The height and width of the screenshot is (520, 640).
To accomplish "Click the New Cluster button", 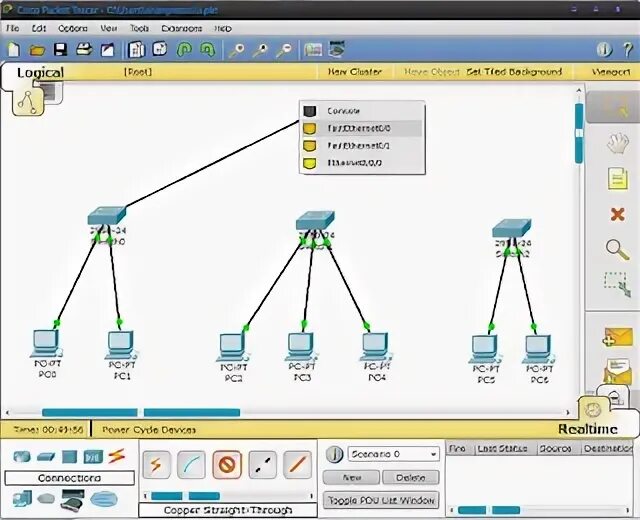I will tap(355, 72).
